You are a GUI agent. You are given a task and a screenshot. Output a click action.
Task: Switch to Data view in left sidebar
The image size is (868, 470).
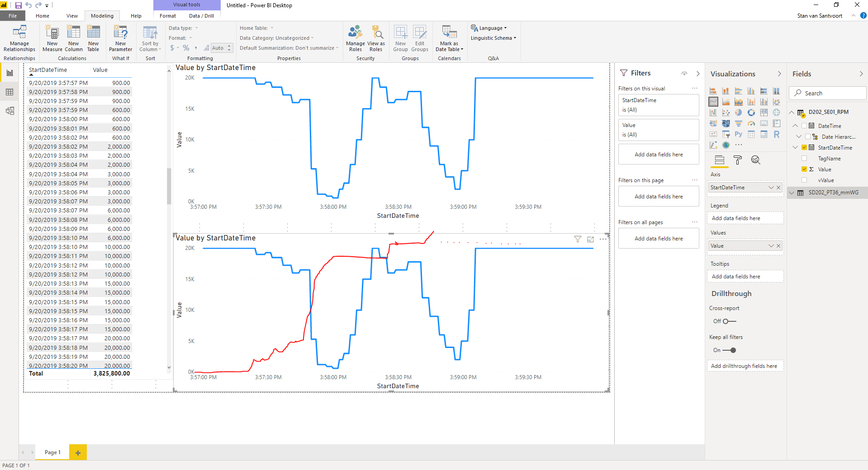[x=9, y=92]
